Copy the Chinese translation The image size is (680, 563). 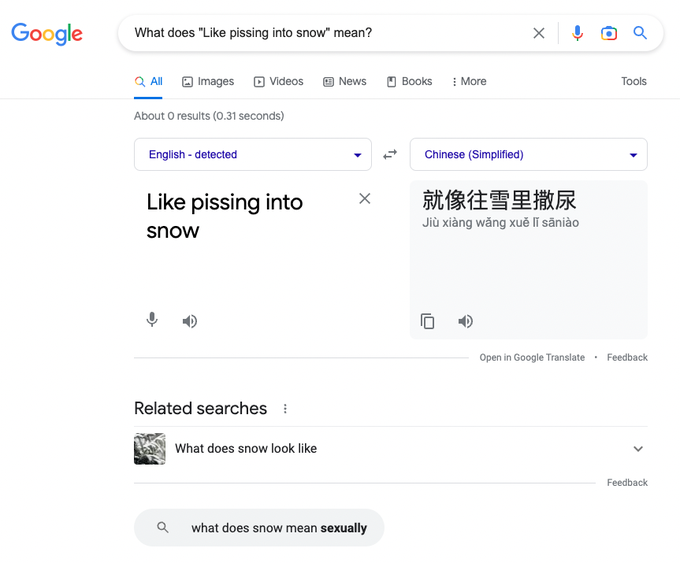click(427, 321)
